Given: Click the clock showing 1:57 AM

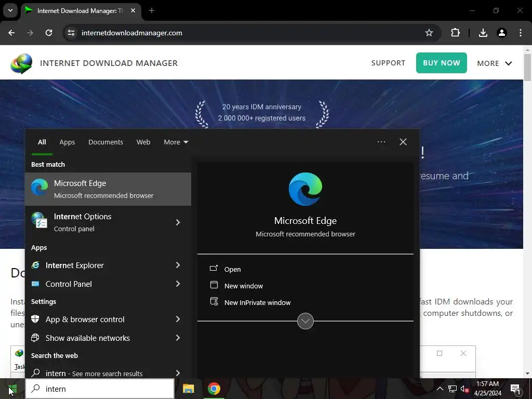Looking at the screenshot, I should tap(487, 384).
